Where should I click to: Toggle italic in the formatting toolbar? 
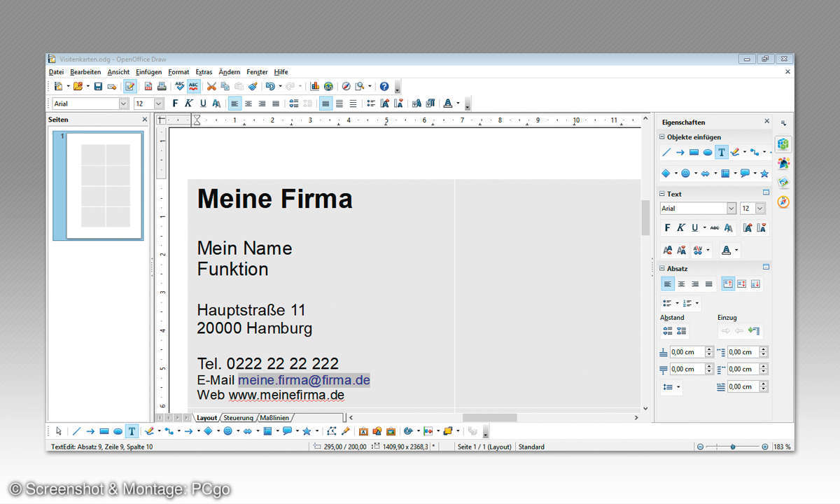pyautogui.click(x=189, y=104)
